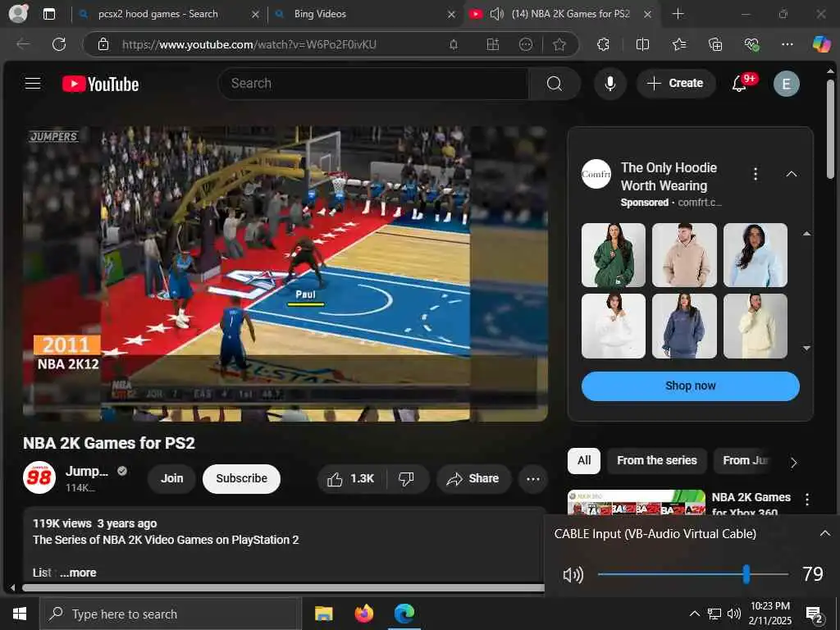Launch Firefox from the taskbar
The height and width of the screenshot is (630, 840).
point(363,614)
